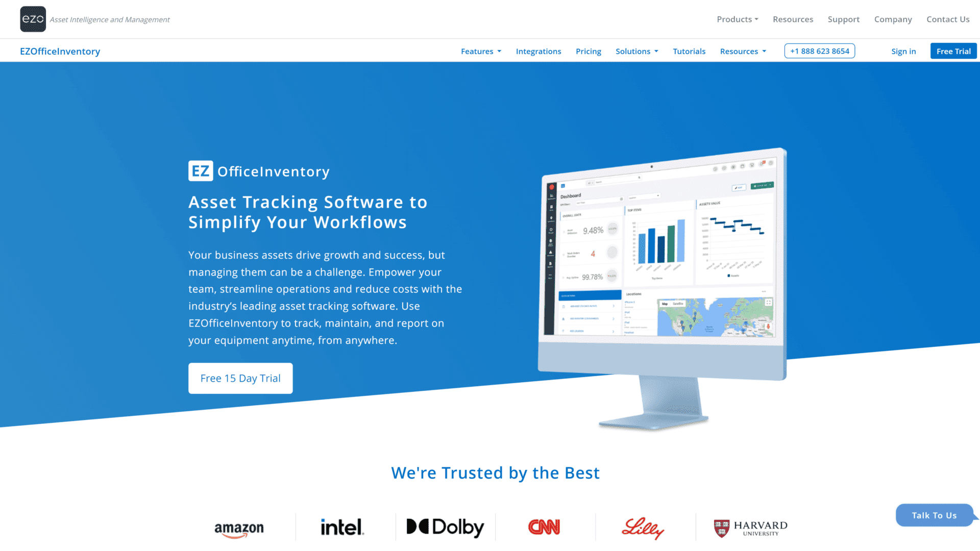
Task: Select the Integrations tab in navigation
Action: 538,51
